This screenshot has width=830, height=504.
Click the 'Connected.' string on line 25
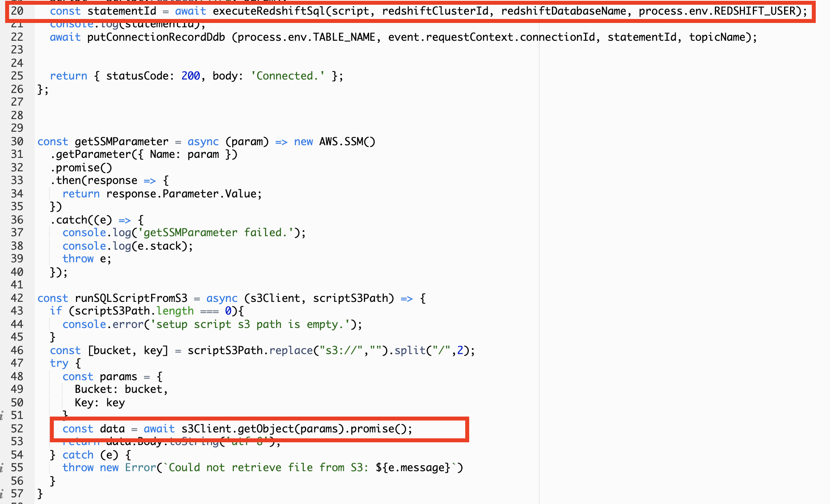pyautogui.click(x=288, y=76)
